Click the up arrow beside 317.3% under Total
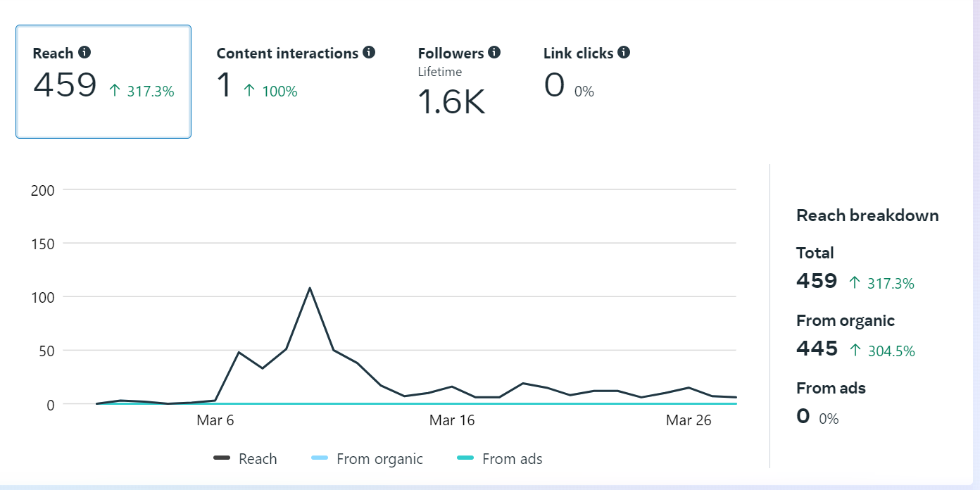 point(855,283)
